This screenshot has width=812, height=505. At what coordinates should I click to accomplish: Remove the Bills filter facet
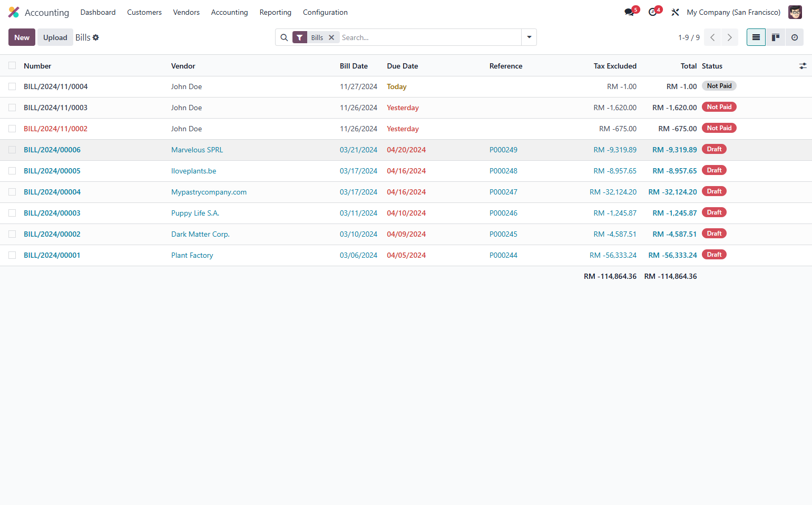point(331,37)
